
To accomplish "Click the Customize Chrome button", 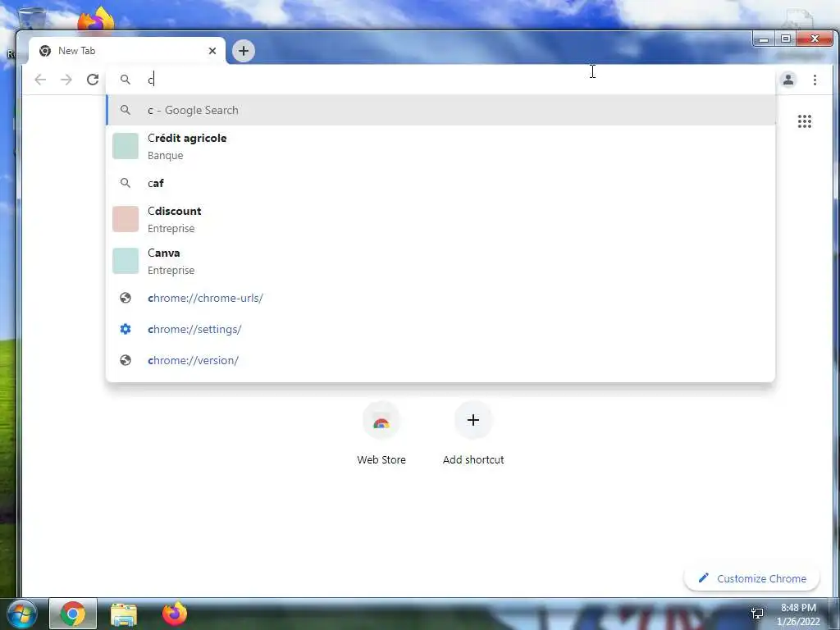I will pos(751,578).
